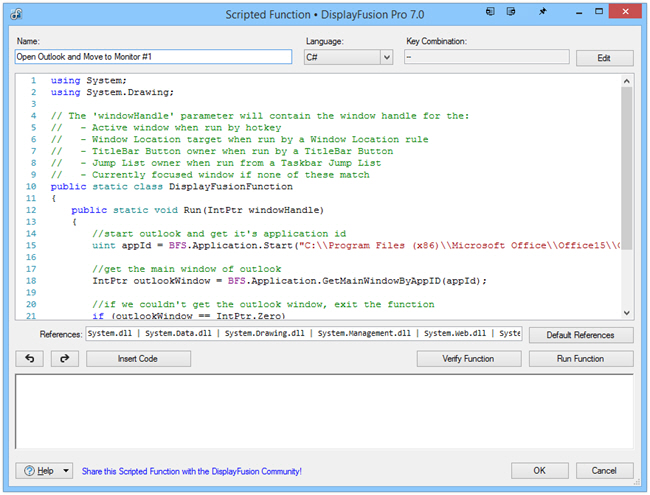Click the Default References button
Viewport: 650px width, 495px height.
pyautogui.click(x=581, y=335)
